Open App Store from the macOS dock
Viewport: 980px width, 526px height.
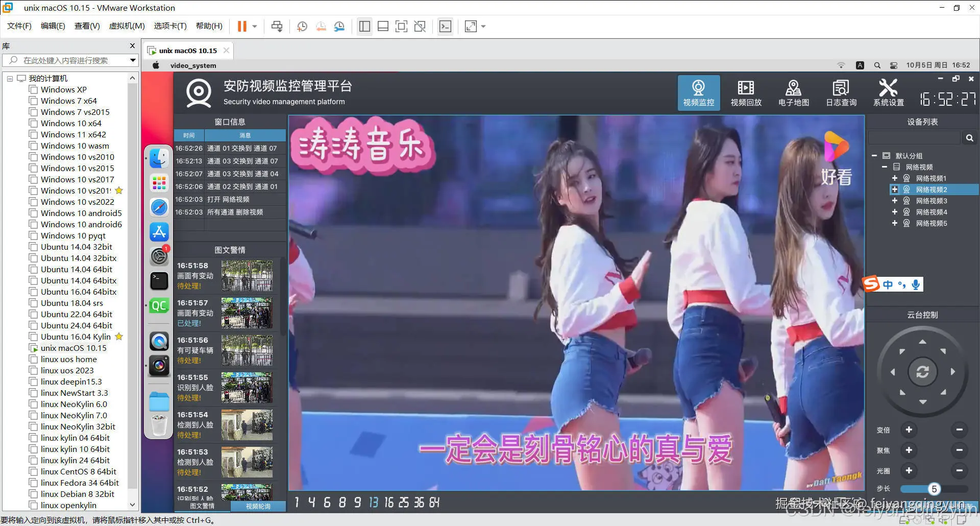[159, 232]
